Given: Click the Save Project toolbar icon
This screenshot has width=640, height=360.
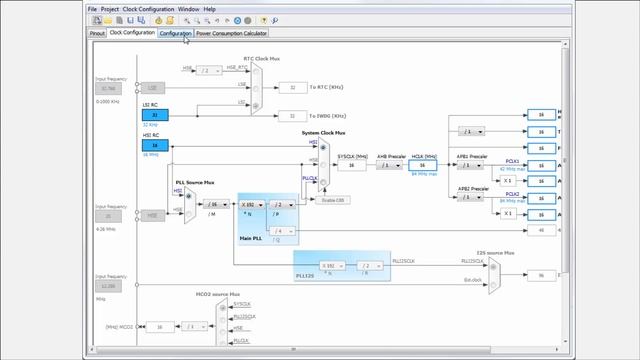Looking at the screenshot, I should click(130, 20).
